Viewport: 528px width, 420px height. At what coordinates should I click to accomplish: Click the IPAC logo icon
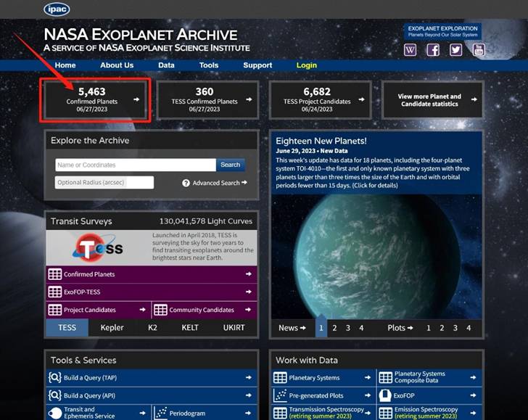tap(57, 9)
